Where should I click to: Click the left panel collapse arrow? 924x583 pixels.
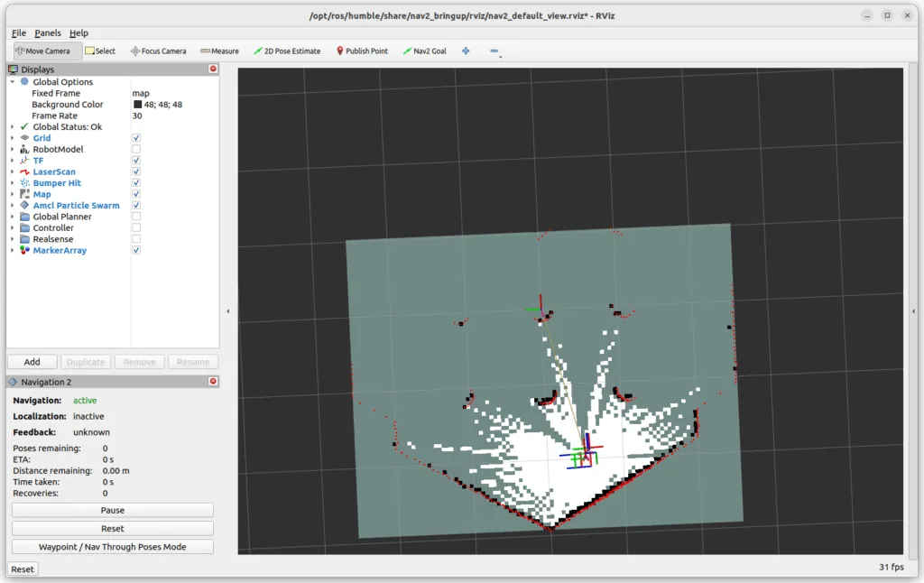pos(228,311)
